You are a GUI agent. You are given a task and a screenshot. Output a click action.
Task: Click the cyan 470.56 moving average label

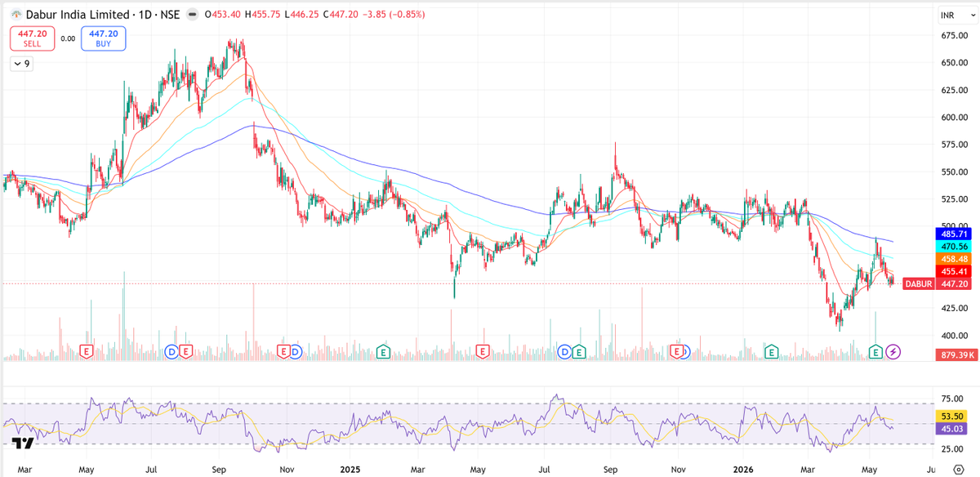(x=953, y=246)
